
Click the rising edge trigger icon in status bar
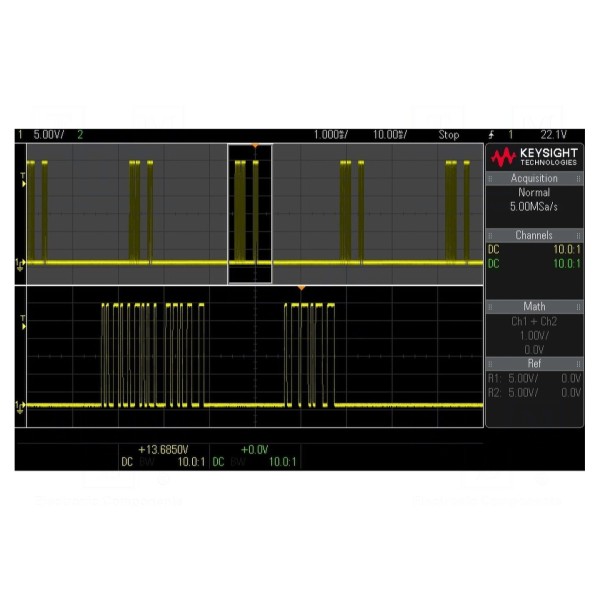coord(491,135)
